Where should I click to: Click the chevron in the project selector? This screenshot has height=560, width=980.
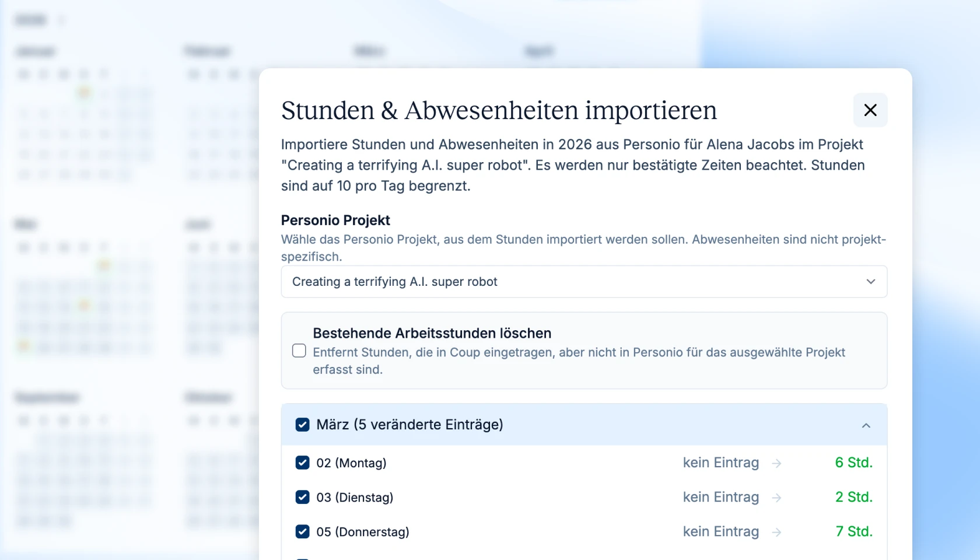870,282
